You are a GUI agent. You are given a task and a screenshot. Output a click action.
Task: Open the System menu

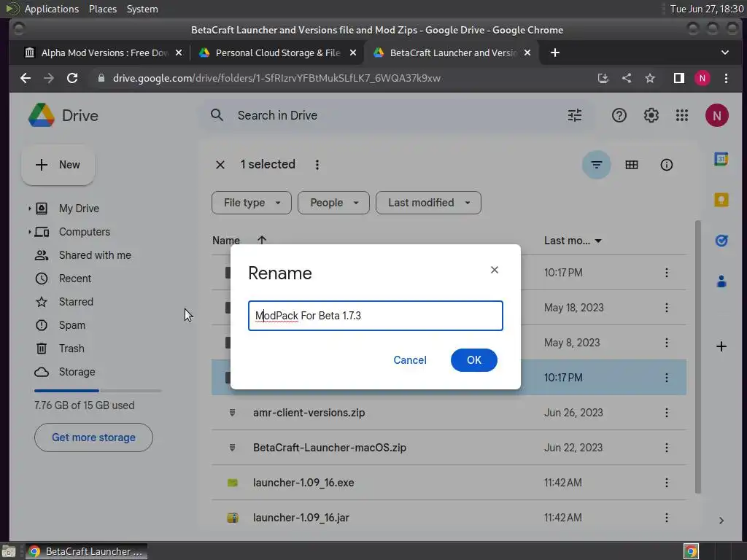[142, 9]
